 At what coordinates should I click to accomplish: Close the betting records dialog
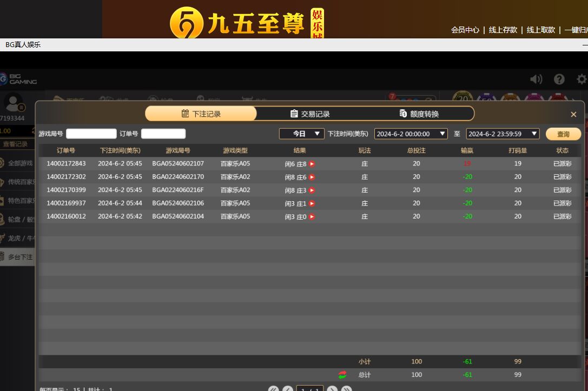pos(573,114)
